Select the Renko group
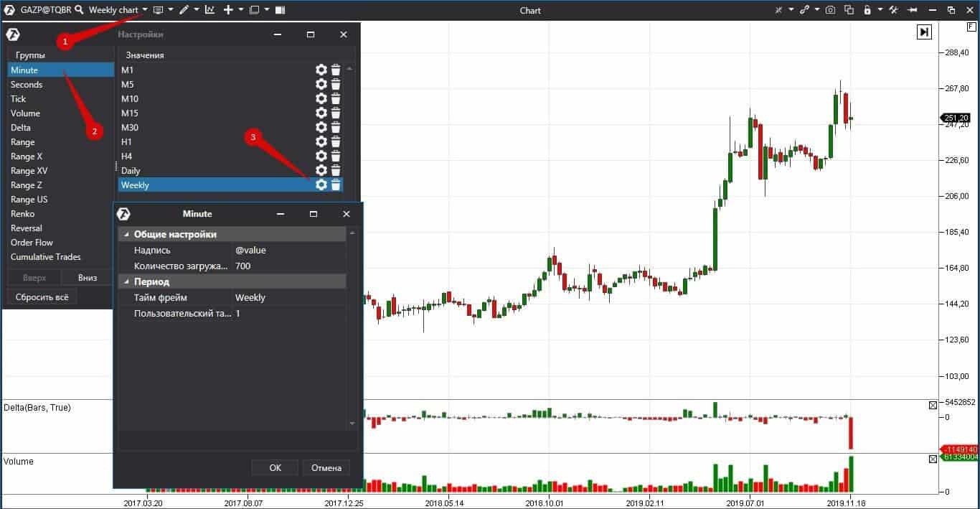Screen dimensions: 980x509 pyautogui.click(x=23, y=214)
